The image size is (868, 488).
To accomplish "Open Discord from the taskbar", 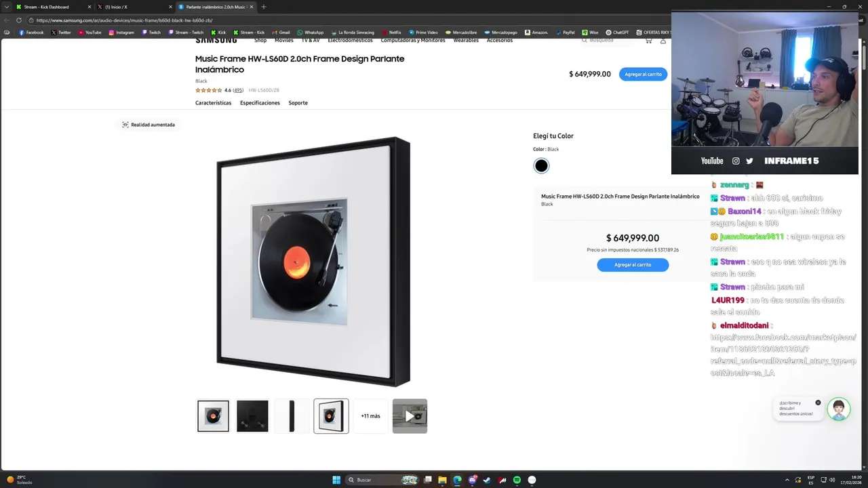I will click(473, 480).
